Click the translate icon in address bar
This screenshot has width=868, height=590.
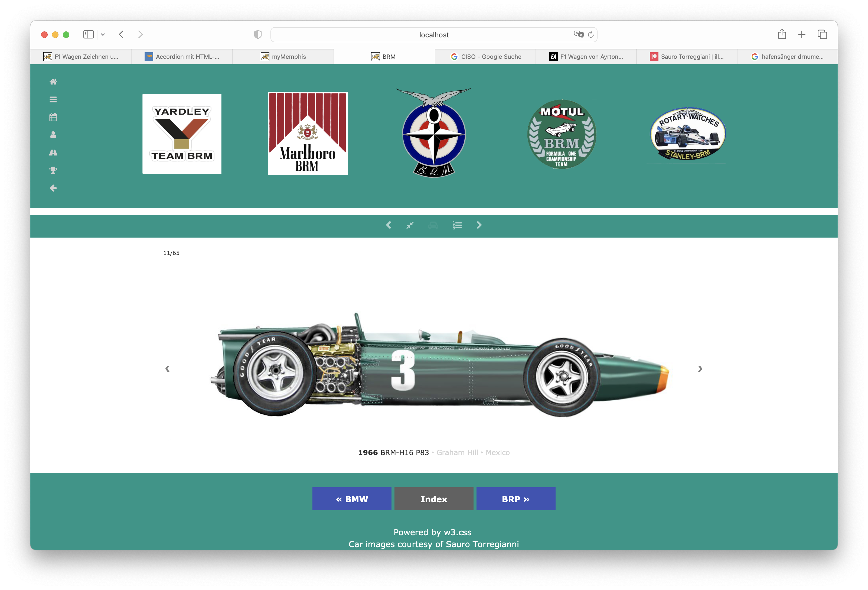click(x=579, y=34)
